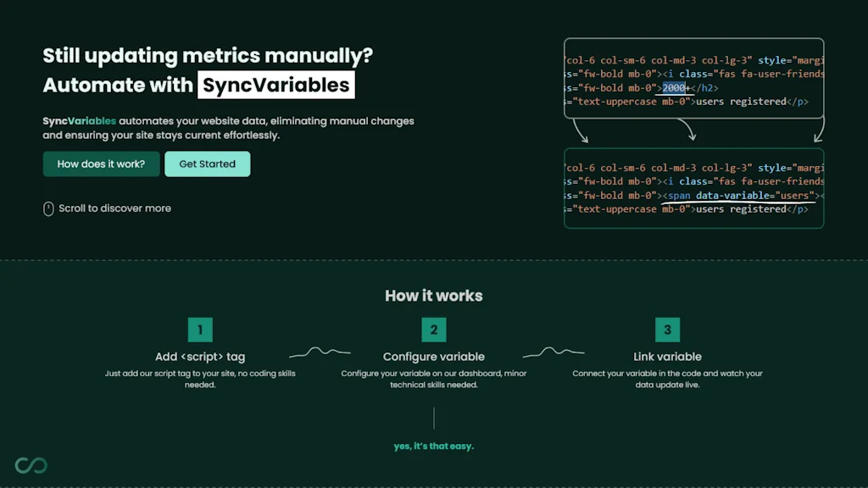Click the squiggly connector after step 1
This screenshot has height=488, width=868.
320,352
